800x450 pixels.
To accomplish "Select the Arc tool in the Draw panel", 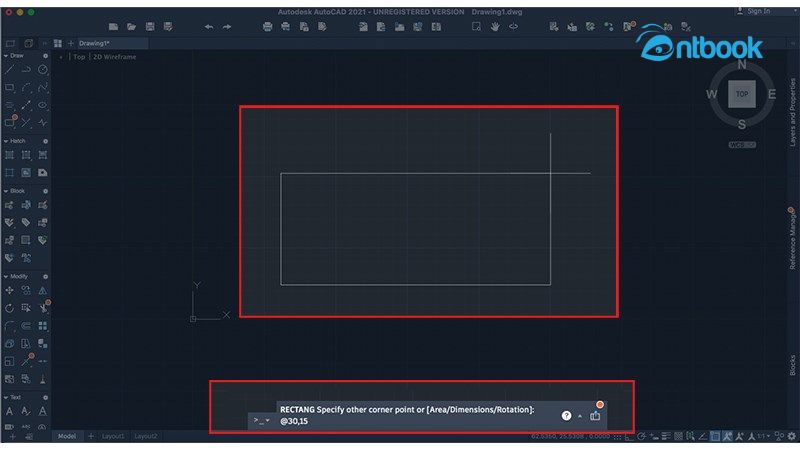I will click(26, 88).
